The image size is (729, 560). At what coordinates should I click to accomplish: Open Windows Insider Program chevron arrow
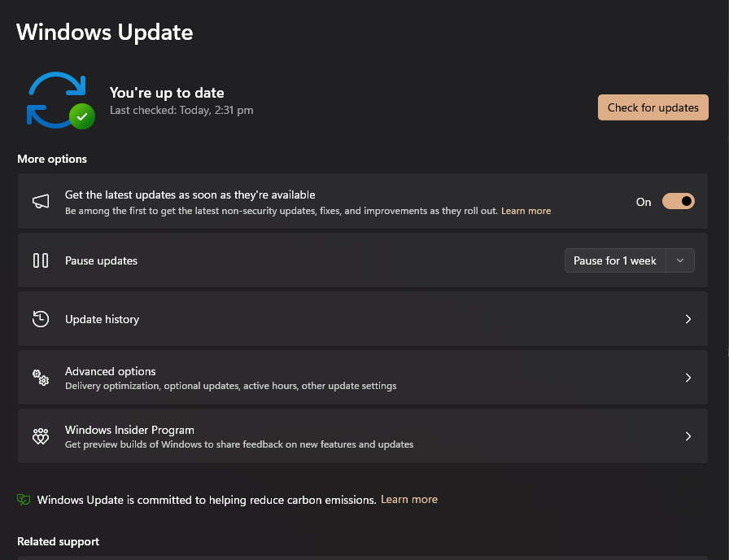(688, 436)
